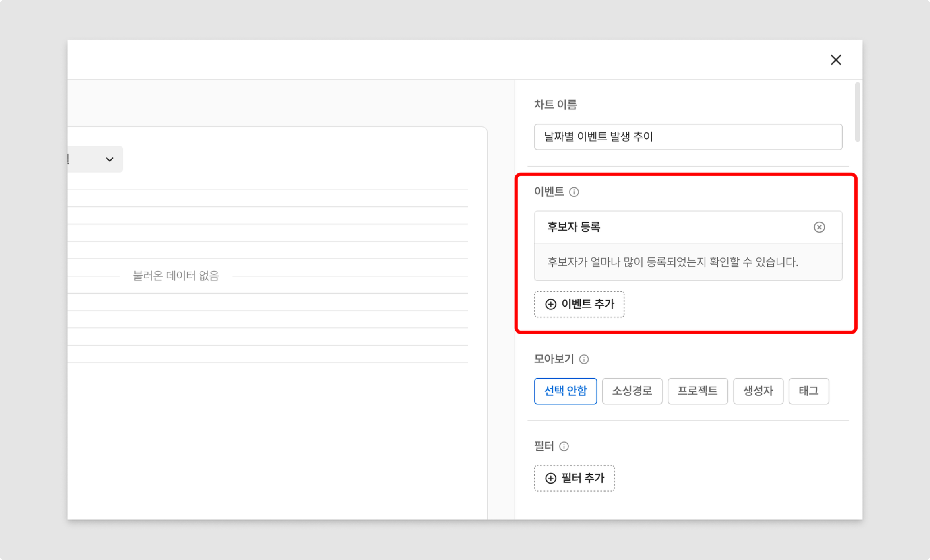Click the 차트 이름 label

(555, 105)
